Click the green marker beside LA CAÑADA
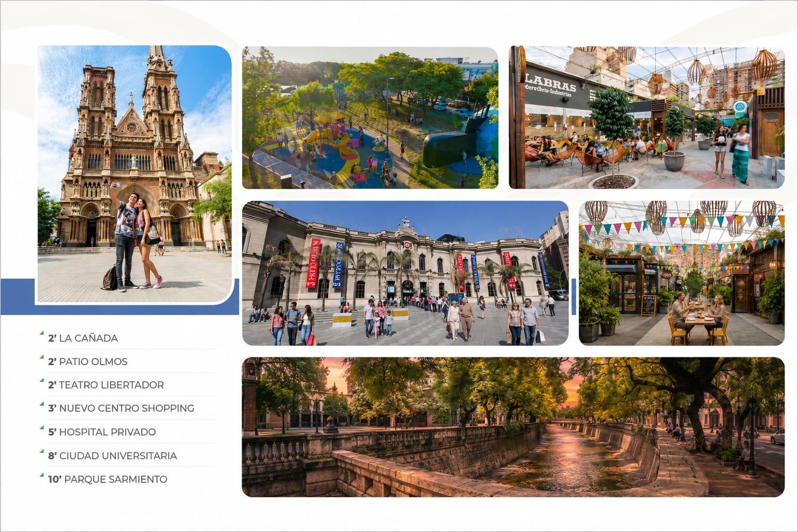 pos(42,332)
